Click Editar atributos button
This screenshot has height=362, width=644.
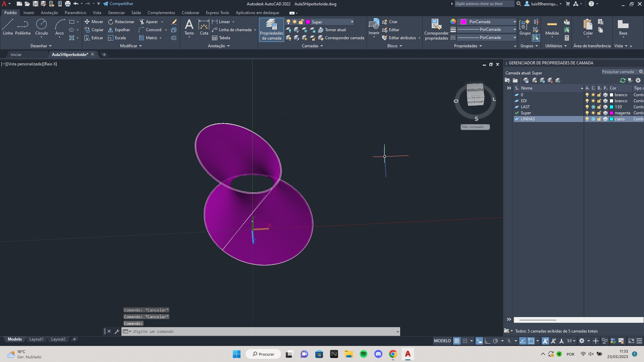coord(399,38)
